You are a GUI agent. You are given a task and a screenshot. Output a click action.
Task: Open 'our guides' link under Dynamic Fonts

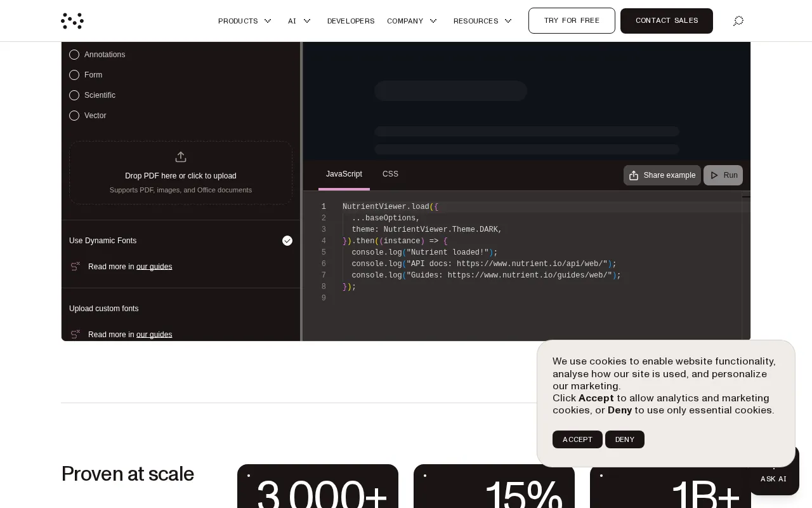pos(154,267)
